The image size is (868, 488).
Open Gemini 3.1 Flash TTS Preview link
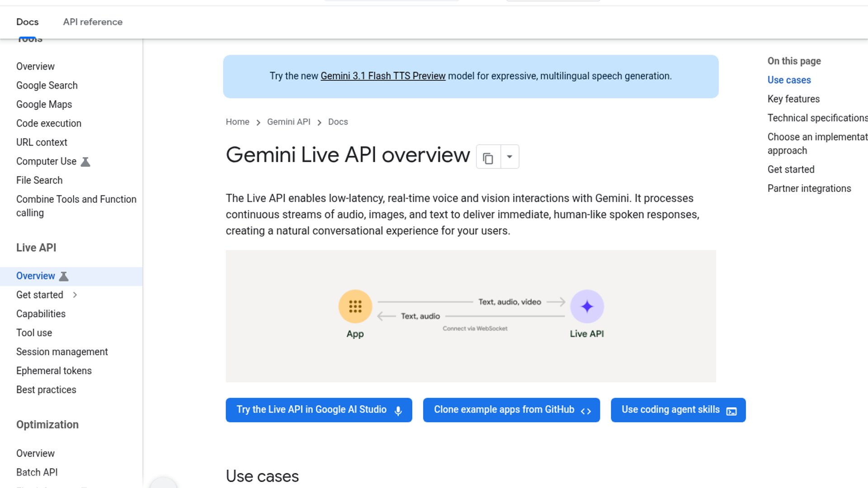(383, 76)
